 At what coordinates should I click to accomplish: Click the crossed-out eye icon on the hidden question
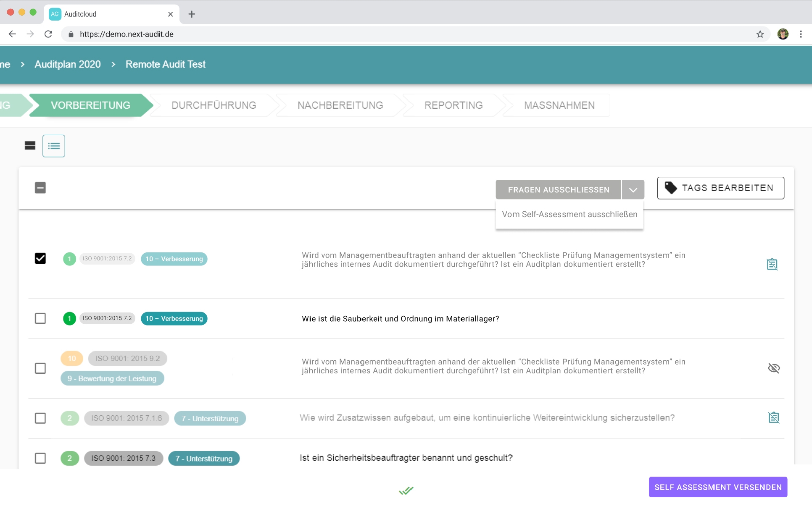[x=775, y=368]
